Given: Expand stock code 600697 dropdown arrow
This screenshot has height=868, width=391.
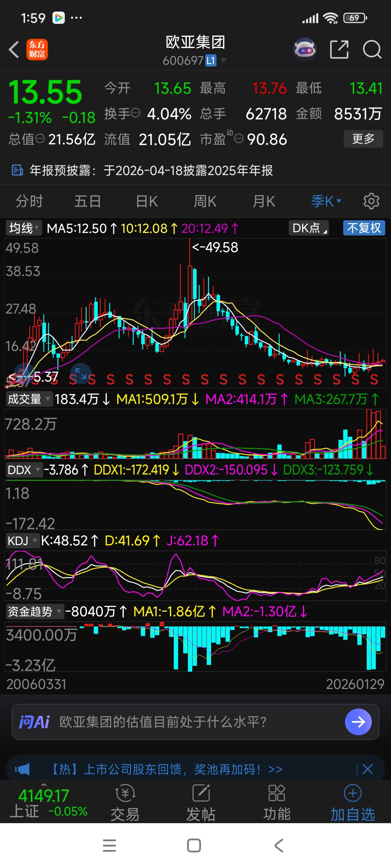Looking at the screenshot, I should [x=224, y=60].
